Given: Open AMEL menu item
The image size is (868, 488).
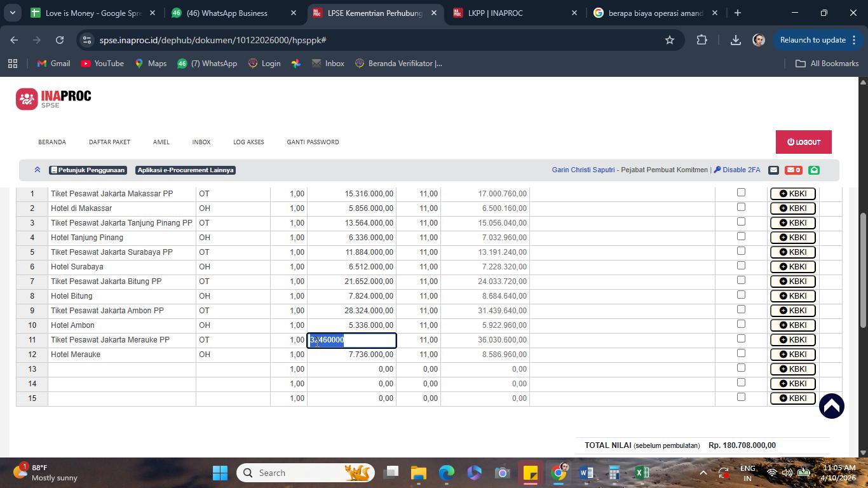Looking at the screenshot, I should [161, 142].
